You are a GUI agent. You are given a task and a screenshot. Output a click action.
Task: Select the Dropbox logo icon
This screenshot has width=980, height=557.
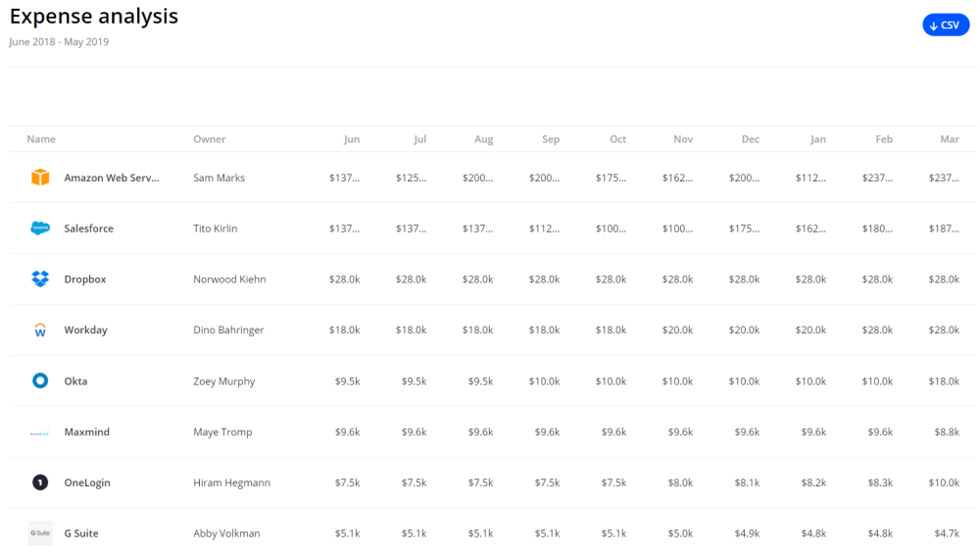[40, 279]
